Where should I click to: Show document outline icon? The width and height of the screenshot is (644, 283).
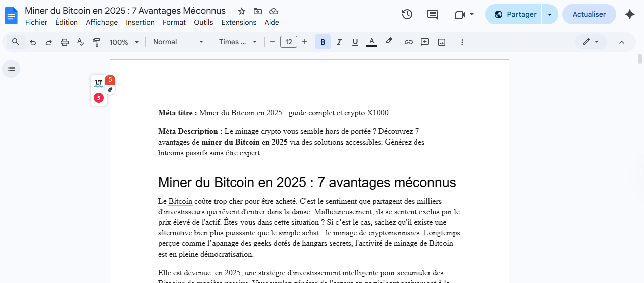pyautogui.click(x=11, y=69)
